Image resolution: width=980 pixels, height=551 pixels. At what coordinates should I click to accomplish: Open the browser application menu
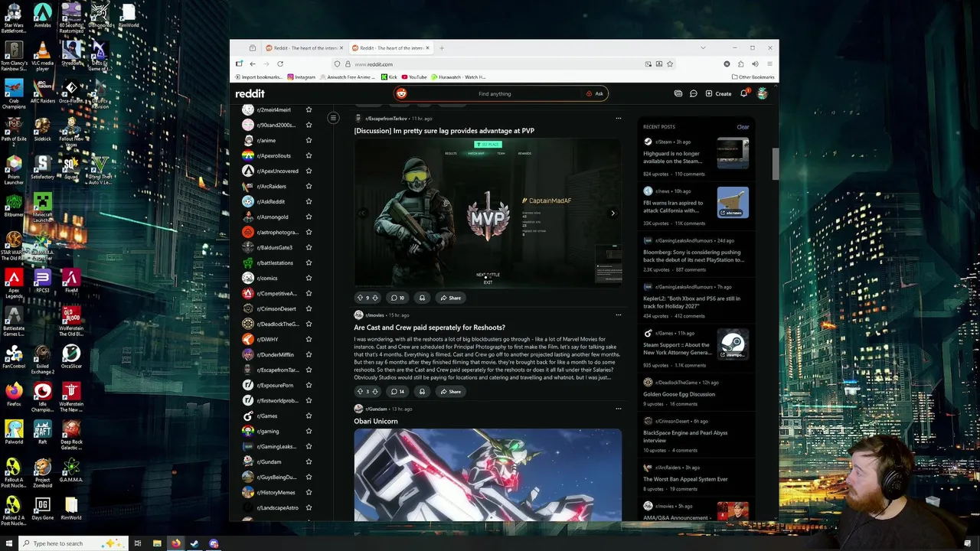point(769,64)
